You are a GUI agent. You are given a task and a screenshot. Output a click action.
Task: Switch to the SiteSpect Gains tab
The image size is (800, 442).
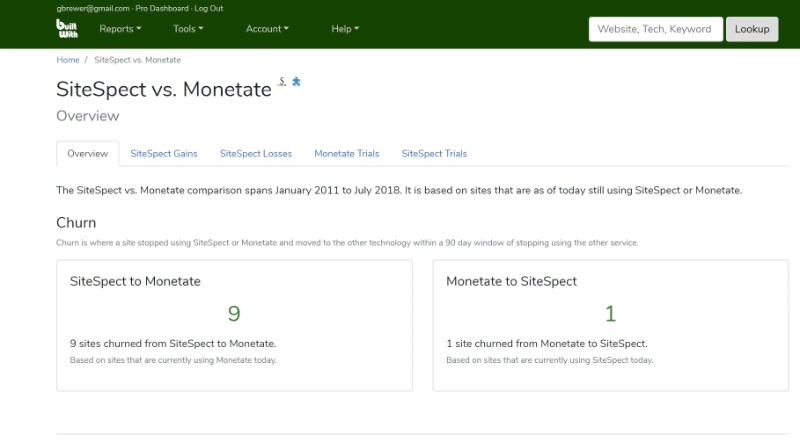pyautogui.click(x=164, y=154)
